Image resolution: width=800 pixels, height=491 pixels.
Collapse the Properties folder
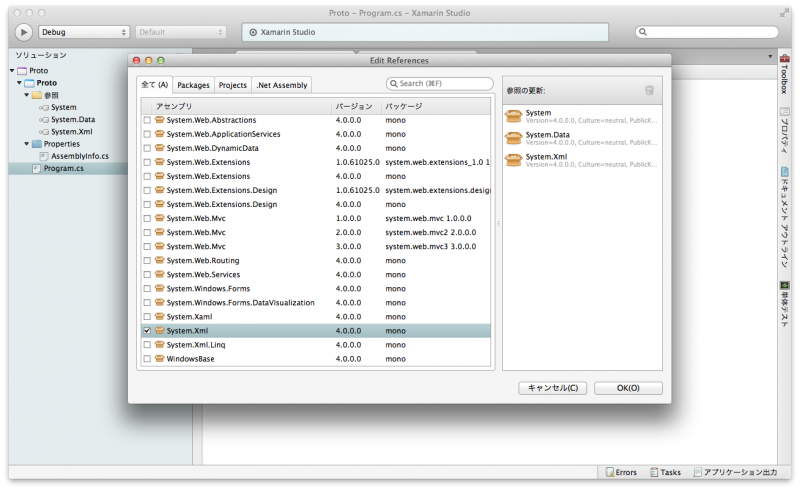pyautogui.click(x=27, y=144)
